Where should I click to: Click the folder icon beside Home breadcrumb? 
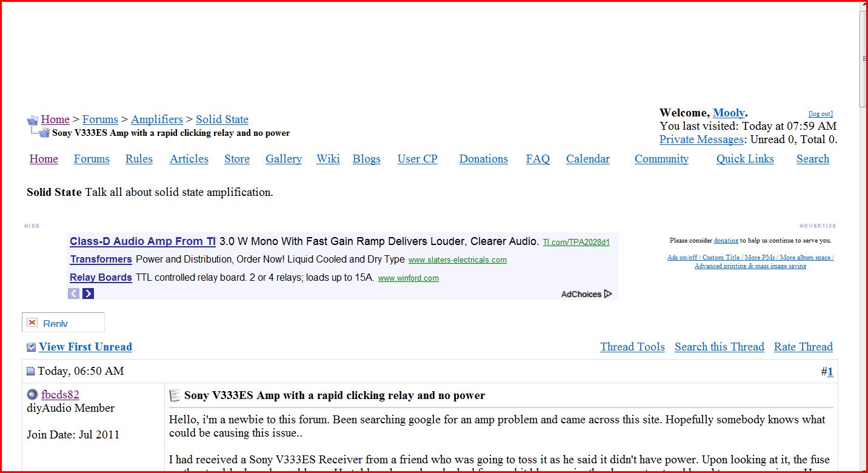pos(32,120)
